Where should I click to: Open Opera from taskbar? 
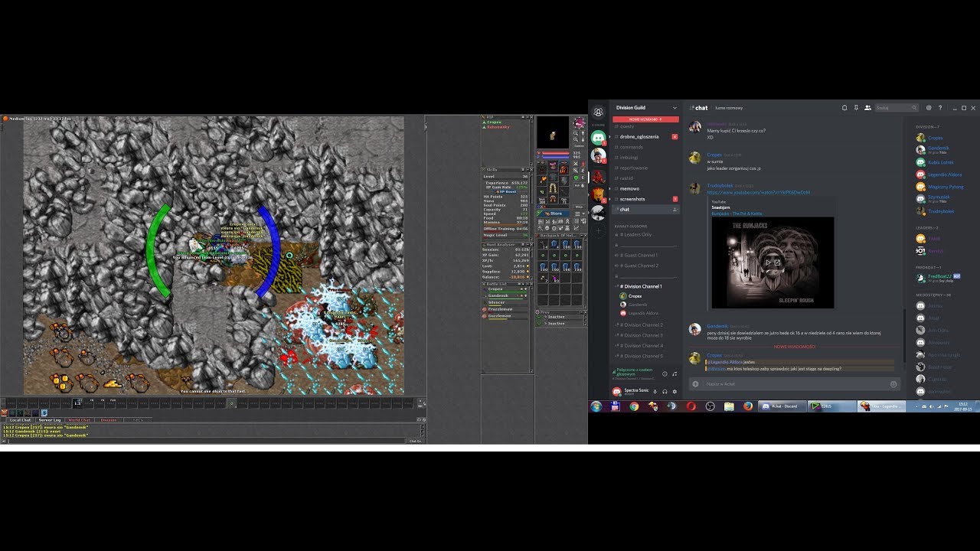(x=691, y=406)
